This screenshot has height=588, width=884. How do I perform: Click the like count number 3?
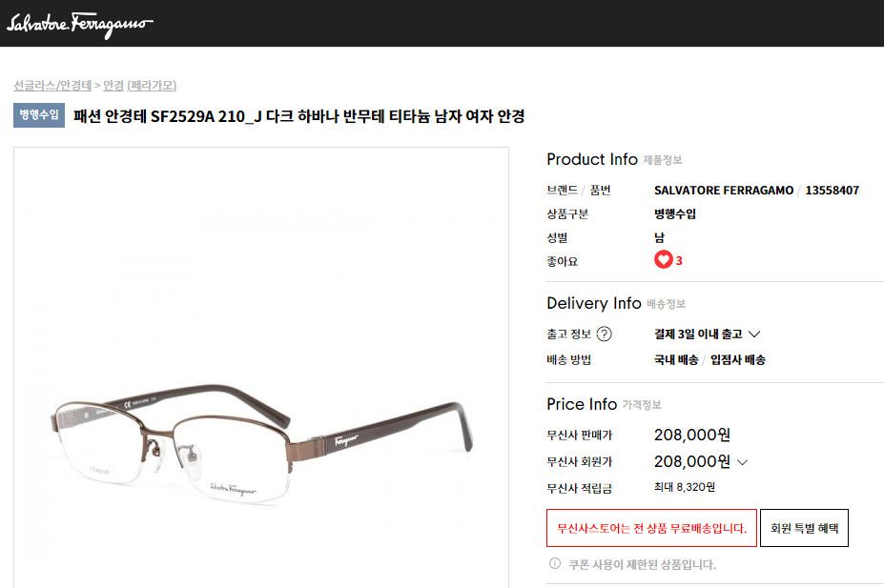click(679, 261)
